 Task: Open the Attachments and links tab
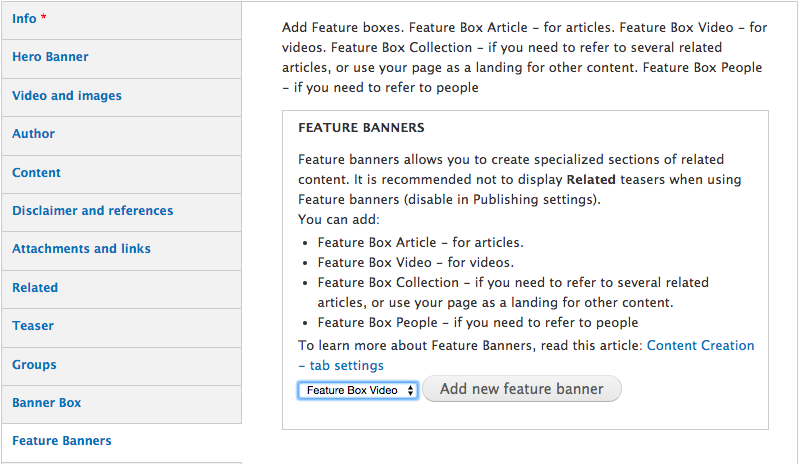point(81,249)
